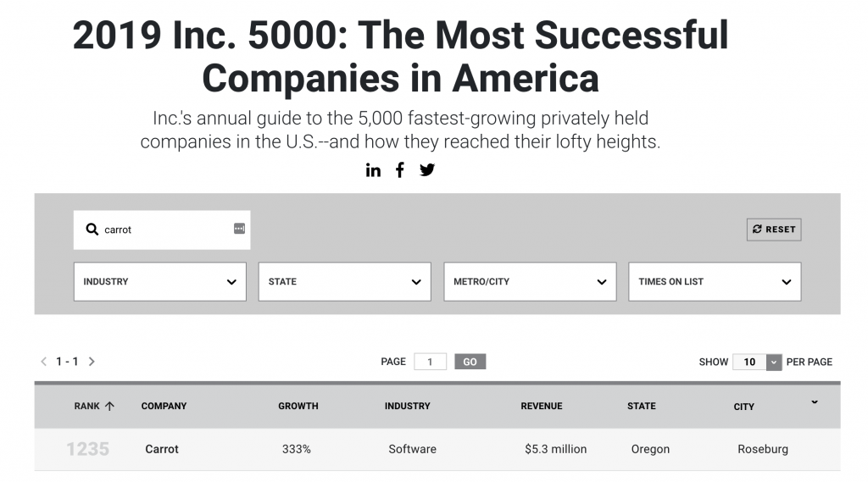Change the results per page selector
Screen dimensions: 868x482
tap(757, 362)
